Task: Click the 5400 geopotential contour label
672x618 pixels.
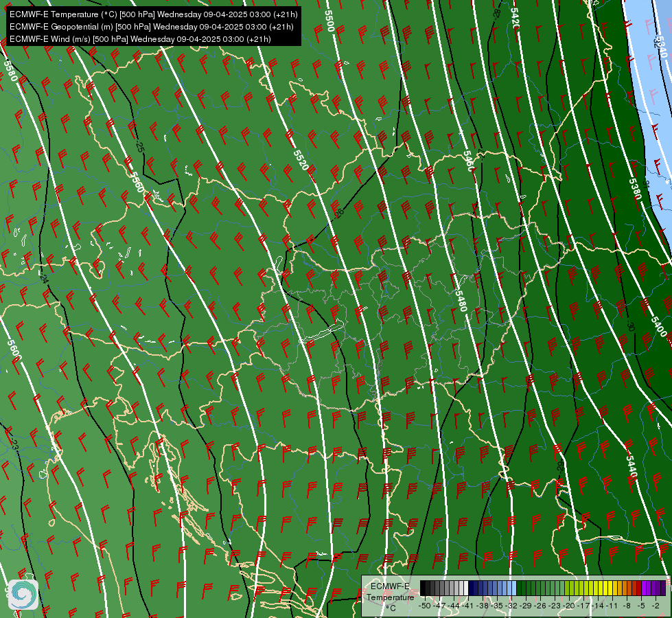Action: 659,327
